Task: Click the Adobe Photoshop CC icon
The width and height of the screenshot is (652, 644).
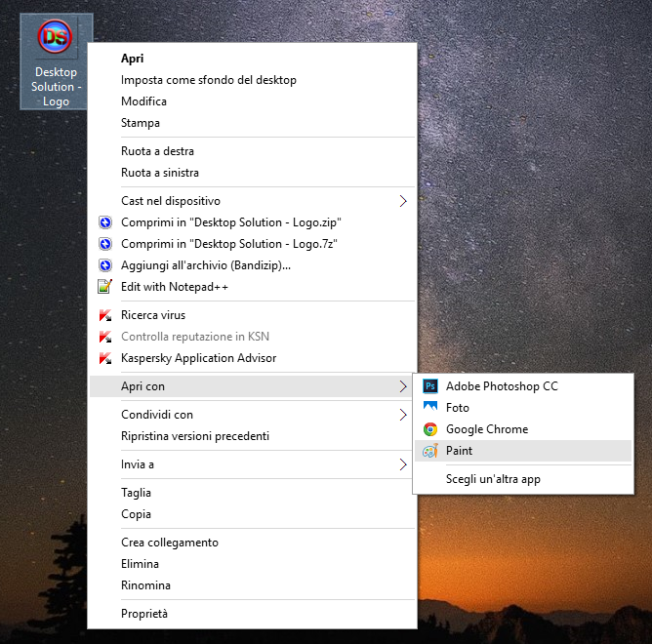Action: pyautogui.click(x=430, y=386)
